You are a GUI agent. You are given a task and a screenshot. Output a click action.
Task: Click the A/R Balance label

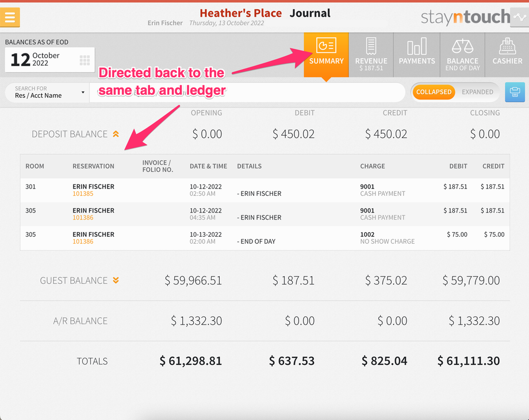[x=80, y=321]
